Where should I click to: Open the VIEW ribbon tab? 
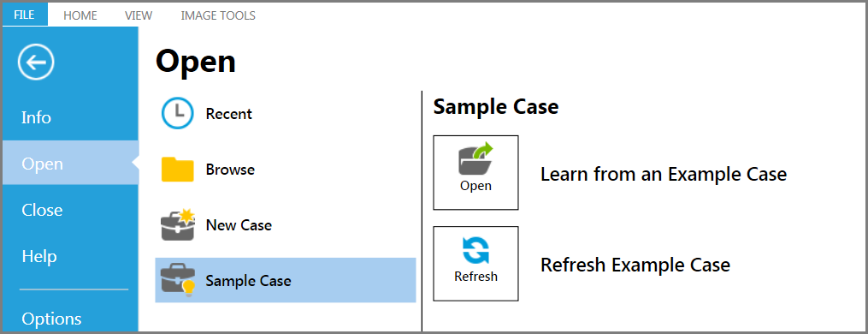tap(139, 15)
